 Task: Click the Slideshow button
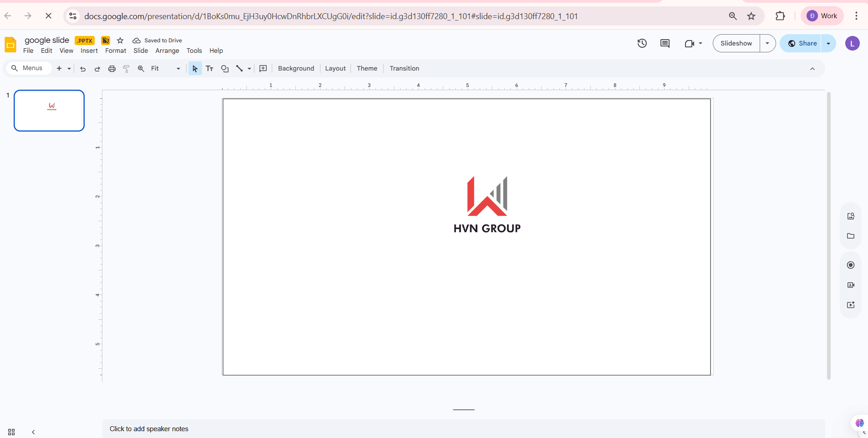(736, 43)
